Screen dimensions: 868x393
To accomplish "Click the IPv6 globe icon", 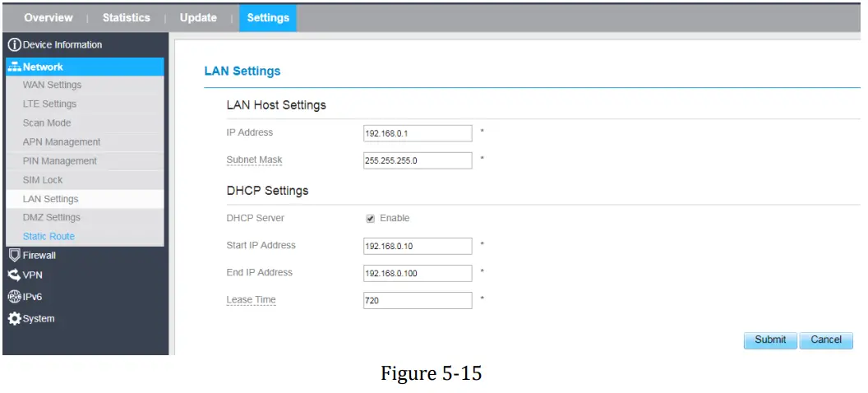I will tap(14, 297).
